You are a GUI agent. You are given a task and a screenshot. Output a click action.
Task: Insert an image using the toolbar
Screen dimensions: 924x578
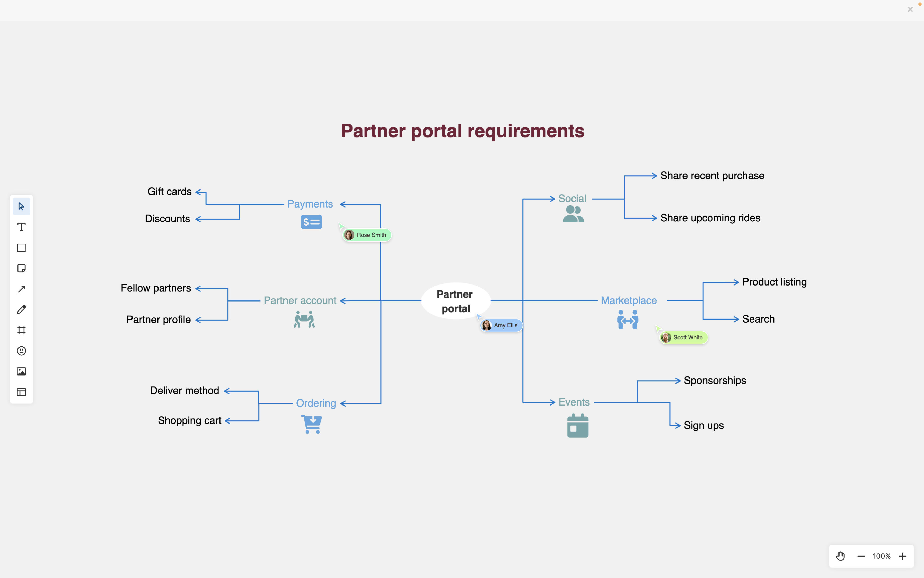21,371
